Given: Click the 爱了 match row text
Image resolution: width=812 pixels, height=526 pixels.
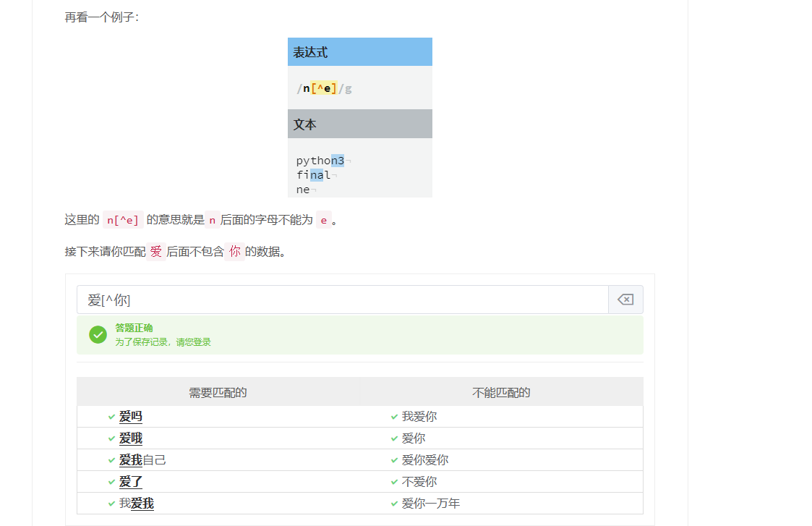Looking at the screenshot, I should (131, 482).
